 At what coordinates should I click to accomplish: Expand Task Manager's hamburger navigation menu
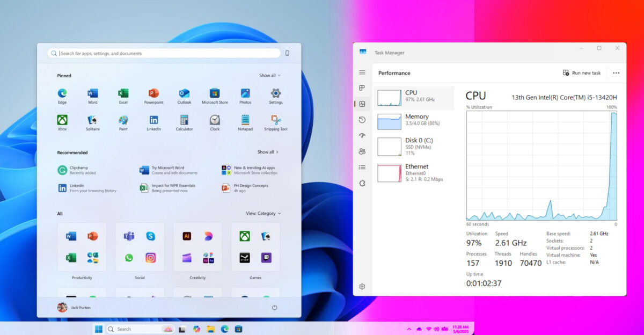pos(362,72)
